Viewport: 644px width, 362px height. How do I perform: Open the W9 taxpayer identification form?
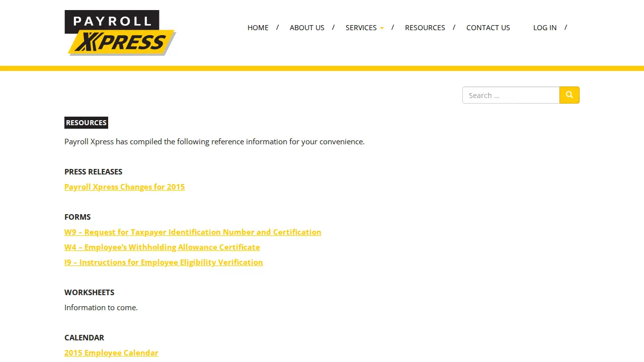pos(193,232)
